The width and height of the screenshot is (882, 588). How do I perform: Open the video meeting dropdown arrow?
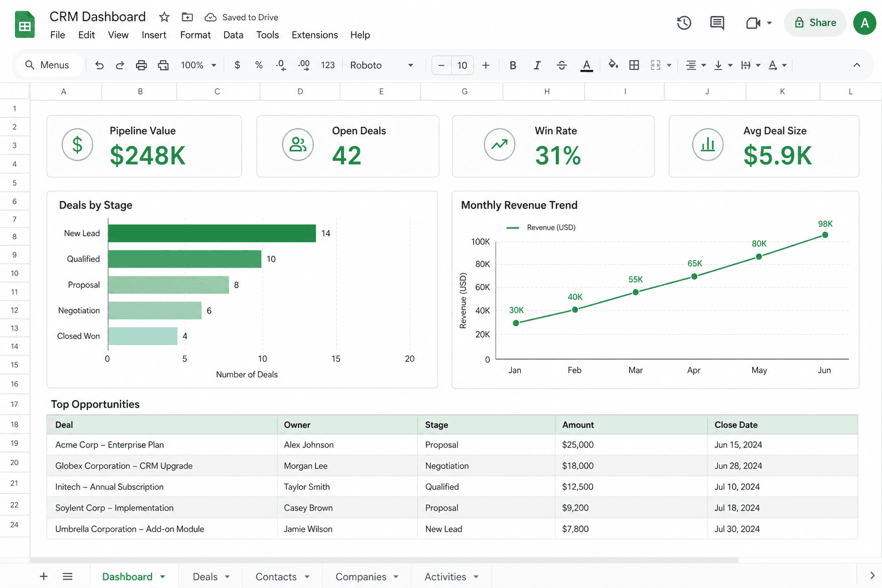point(769,23)
